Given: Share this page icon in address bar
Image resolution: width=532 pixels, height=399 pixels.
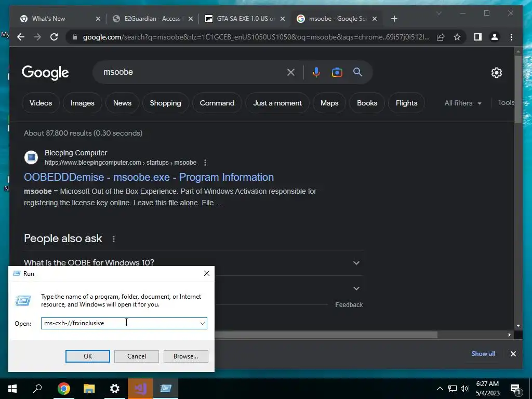Looking at the screenshot, I should pyautogui.click(x=441, y=37).
